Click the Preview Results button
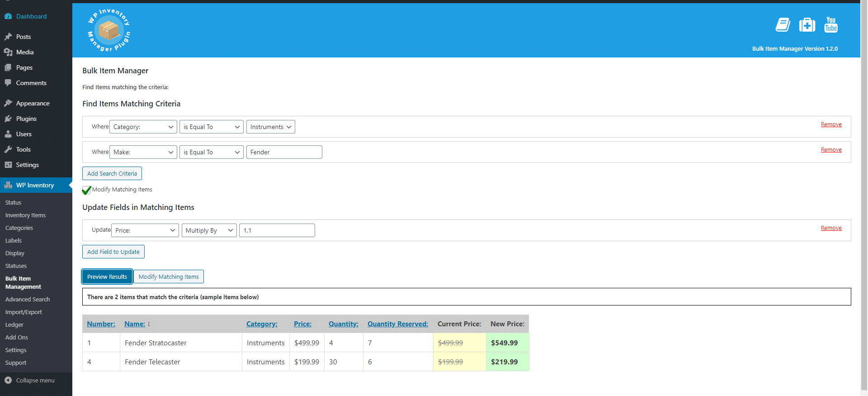 [107, 277]
